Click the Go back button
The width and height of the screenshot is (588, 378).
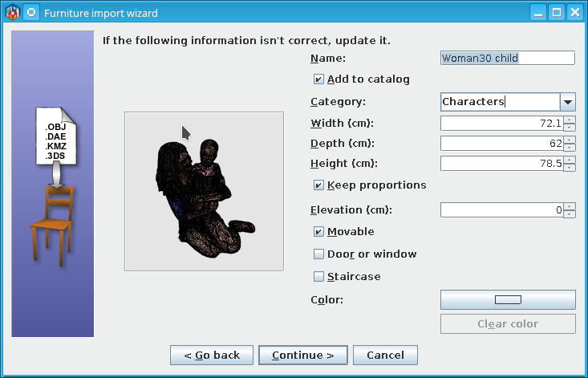[212, 355]
